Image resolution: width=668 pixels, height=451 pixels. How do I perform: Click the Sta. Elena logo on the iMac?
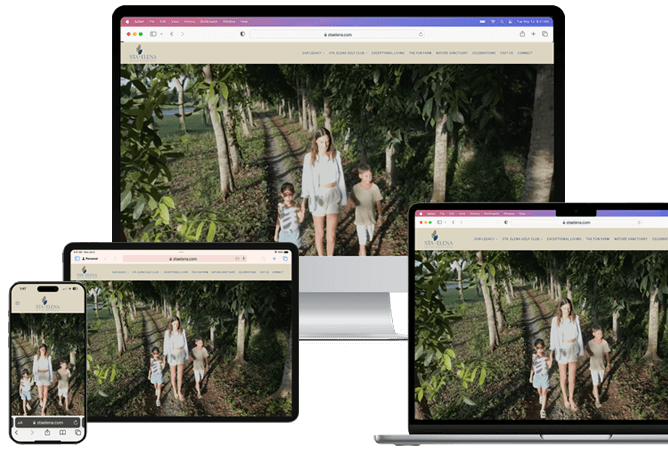pyautogui.click(x=143, y=53)
